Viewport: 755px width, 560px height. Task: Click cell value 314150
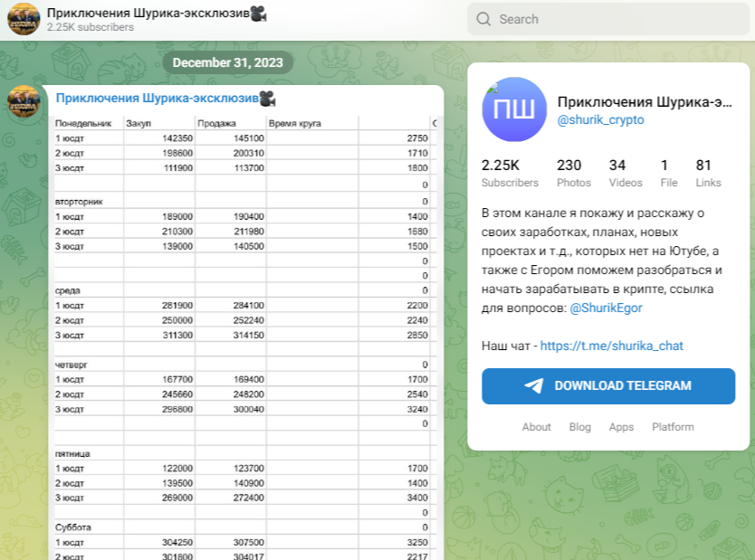248,336
